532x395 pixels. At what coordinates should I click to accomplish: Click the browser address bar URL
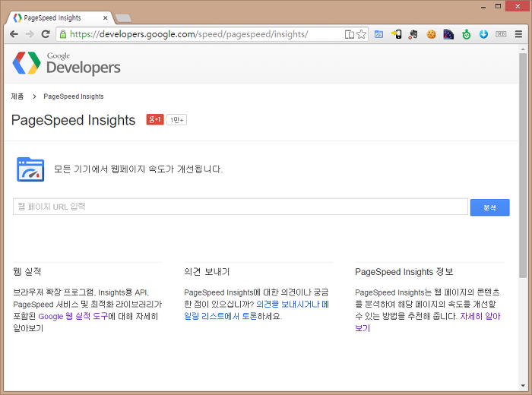(x=189, y=34)
